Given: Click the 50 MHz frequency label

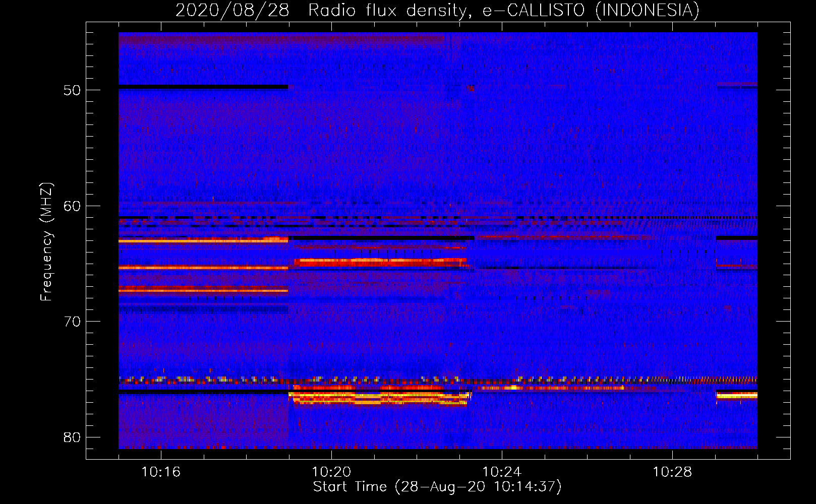Looking at the screenshot, I should pyautogui.click(x=72, y=90).
